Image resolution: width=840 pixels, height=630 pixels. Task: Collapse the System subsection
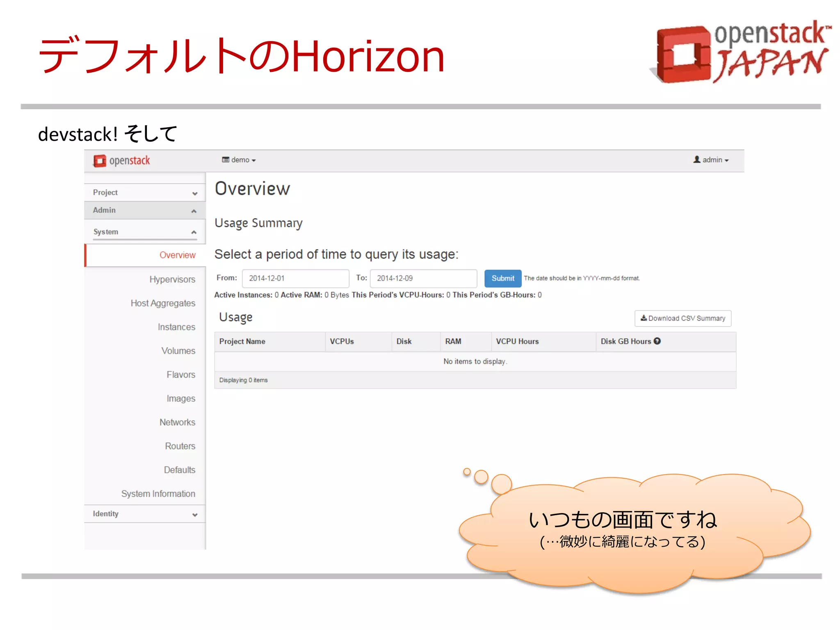(x=145, y=232)
